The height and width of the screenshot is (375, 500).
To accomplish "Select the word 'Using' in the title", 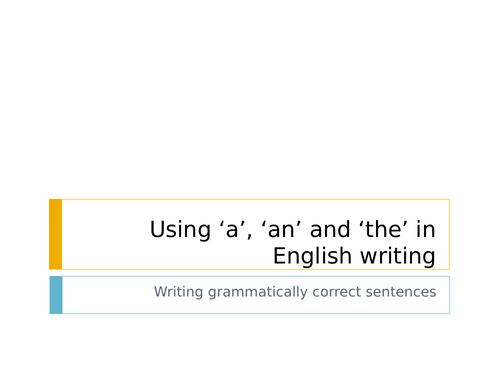I will click(x=180, y=230).
